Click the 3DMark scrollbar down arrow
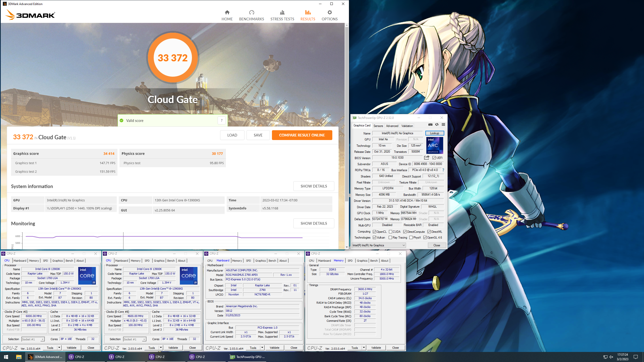This screenshot has height=362, width=644. (347, 247)
